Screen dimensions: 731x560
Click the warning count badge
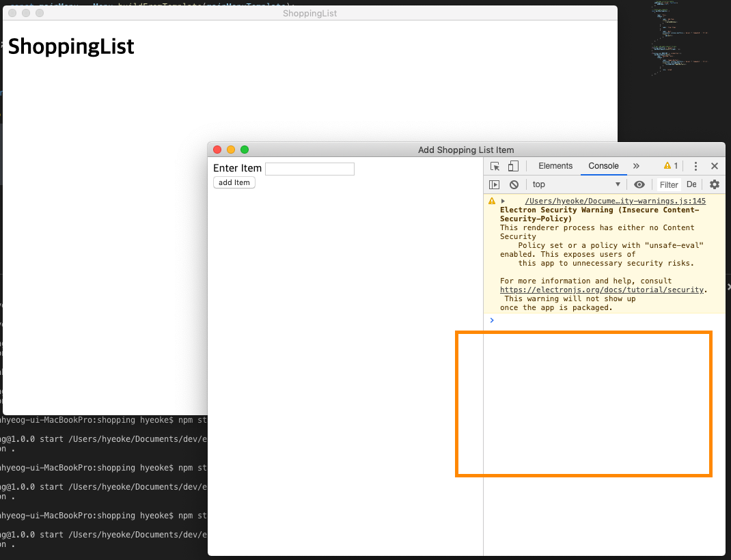pos(671,166)
